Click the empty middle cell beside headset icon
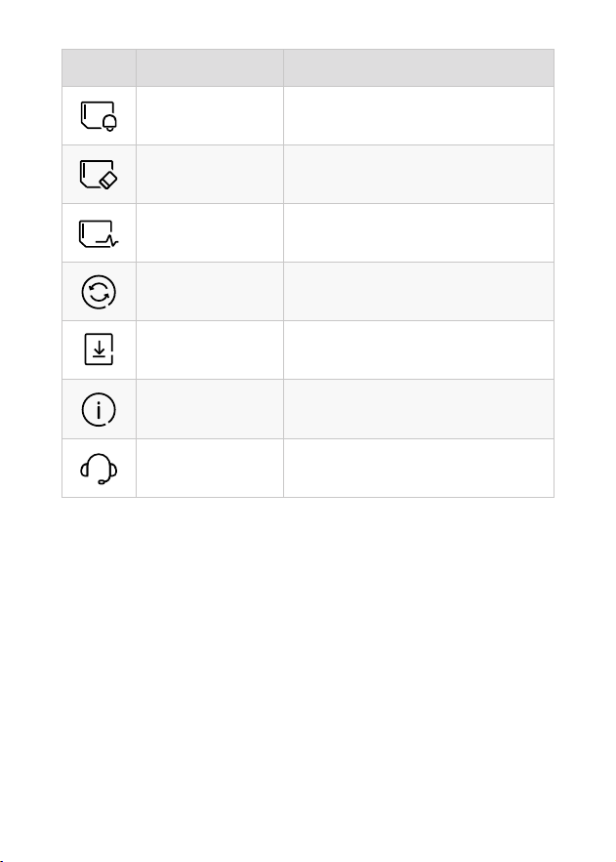 [210, 469]
